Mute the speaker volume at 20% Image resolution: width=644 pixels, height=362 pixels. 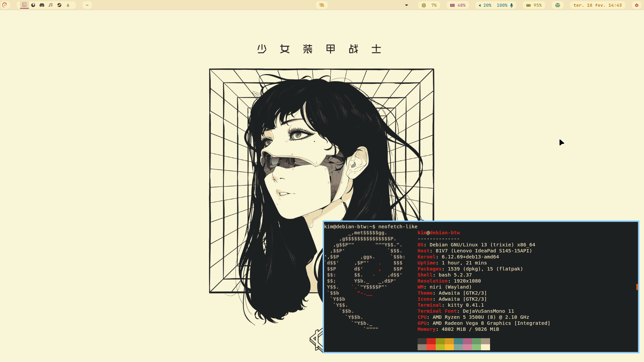485,5
